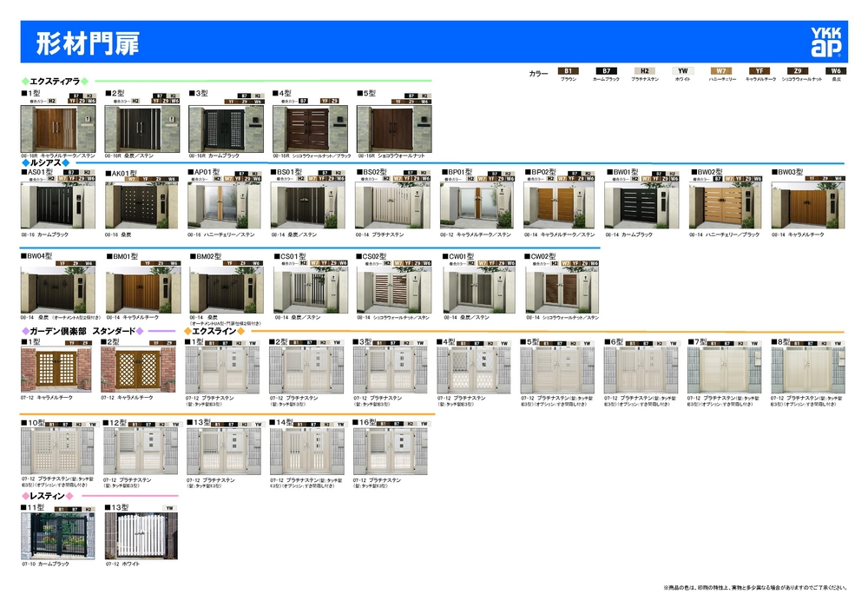Click the カラー legend label
Screen dimensions: 868x614
tap(538, 74)
